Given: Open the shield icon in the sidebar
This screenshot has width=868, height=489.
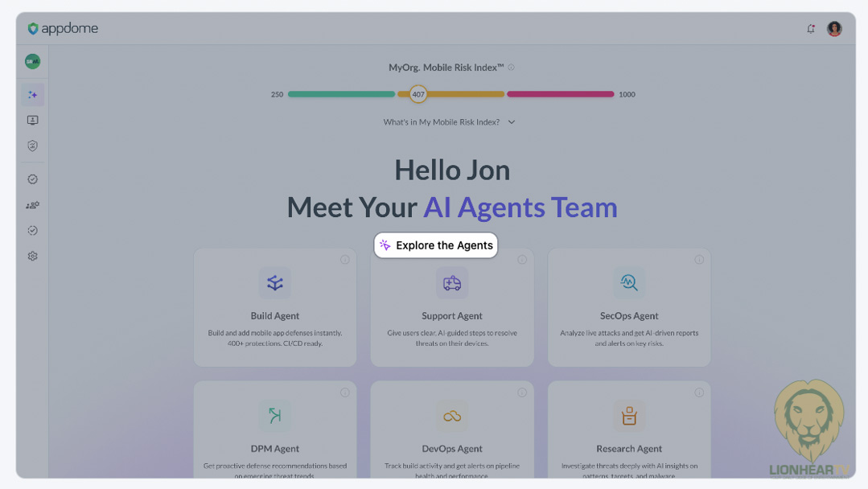Looking at the screenshot, I should [x=32, y=146].
